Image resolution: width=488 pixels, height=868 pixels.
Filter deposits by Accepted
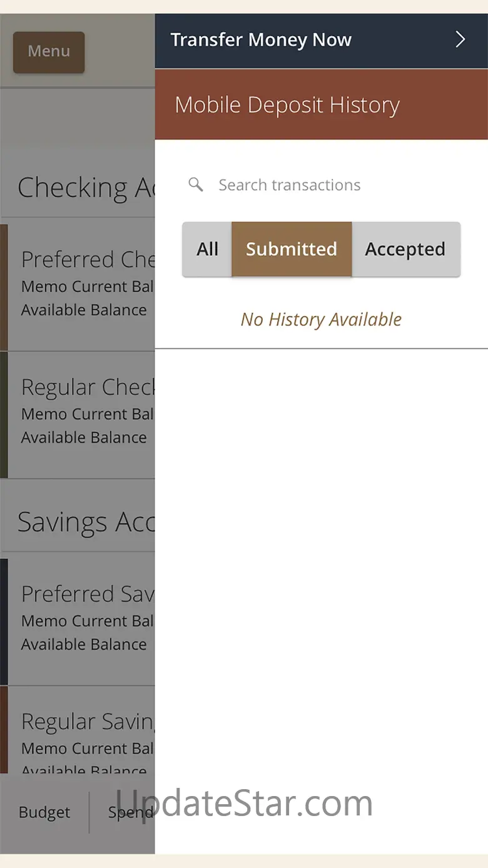(405, 249)
